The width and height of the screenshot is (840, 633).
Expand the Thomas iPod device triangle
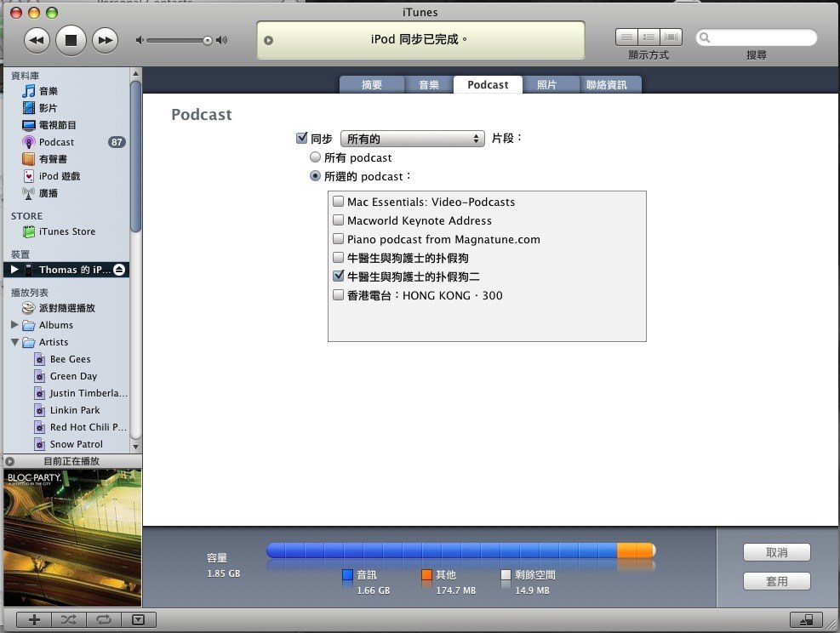(x=14, y=270)
